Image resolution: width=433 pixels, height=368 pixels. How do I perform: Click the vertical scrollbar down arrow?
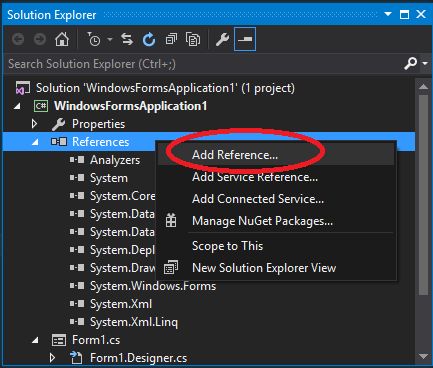(423, 356)
